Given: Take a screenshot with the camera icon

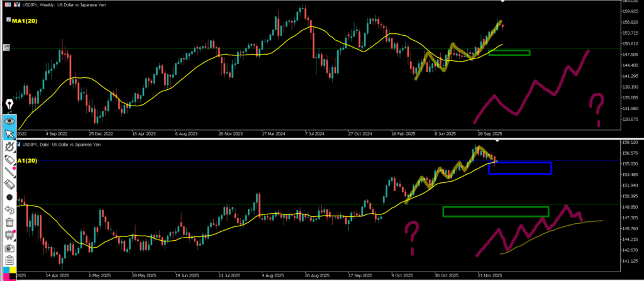Looking at the screenshot, I should 9,248.
